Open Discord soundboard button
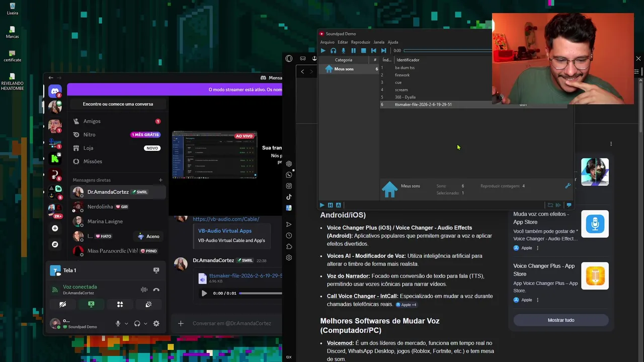The height and width of the screenshot is (362, 644). [148, 304]
